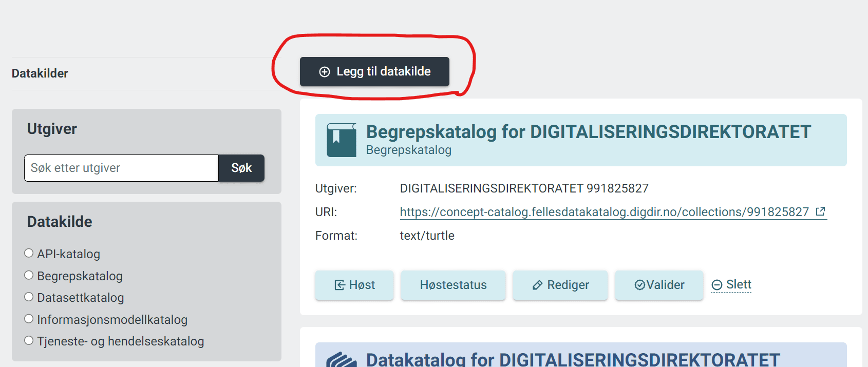Viewport: 868px width, 367px height.
Task: Click the Datakatalog card icon
Action: click(342, 360)
